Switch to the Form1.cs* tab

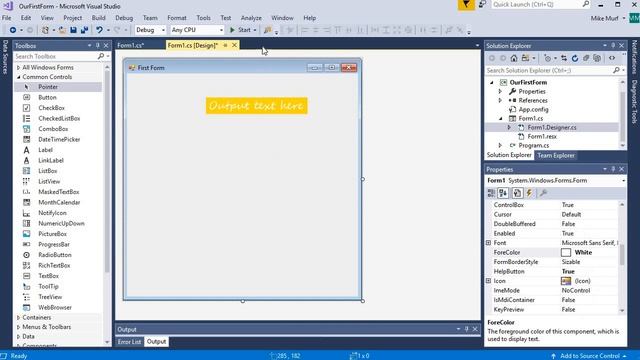pyautogui.click(x=131, y=45)
